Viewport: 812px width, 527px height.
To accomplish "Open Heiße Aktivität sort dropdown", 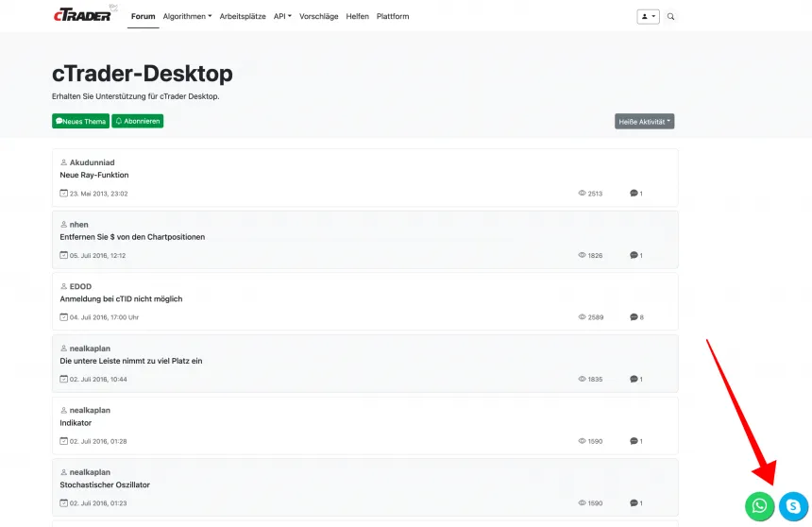I will pyautogui.click(x=644, y=122).
